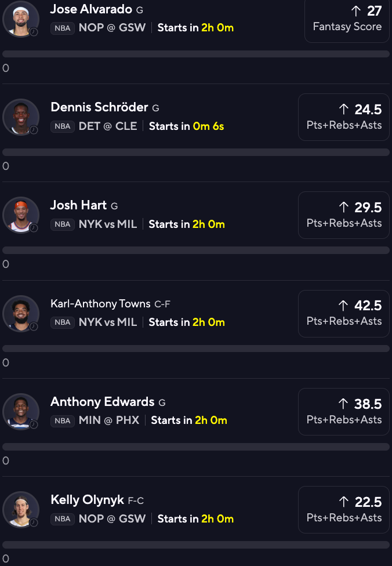Open Karl-Anthony Towns' player photo

[21, 313]
